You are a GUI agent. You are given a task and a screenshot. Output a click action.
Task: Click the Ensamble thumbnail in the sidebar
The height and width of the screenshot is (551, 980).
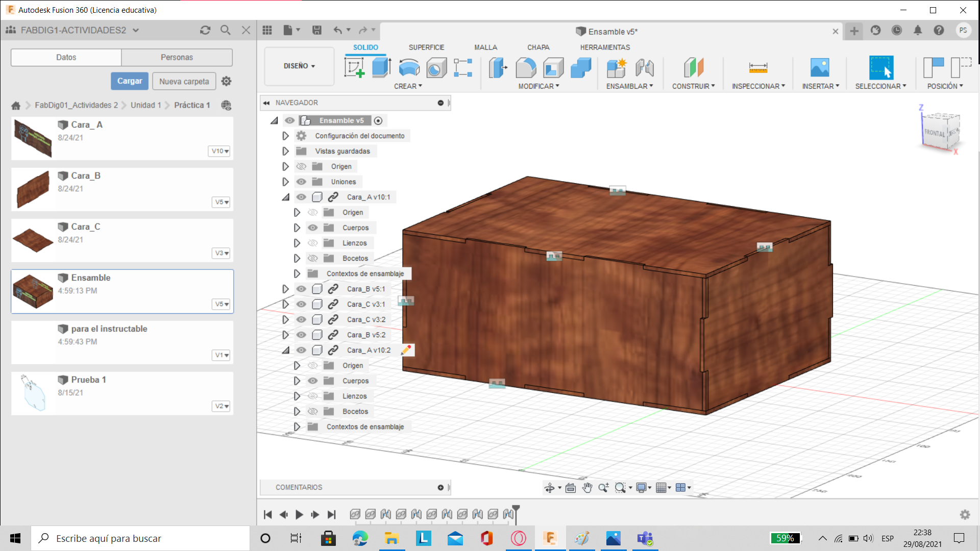(x=32, y=289)
